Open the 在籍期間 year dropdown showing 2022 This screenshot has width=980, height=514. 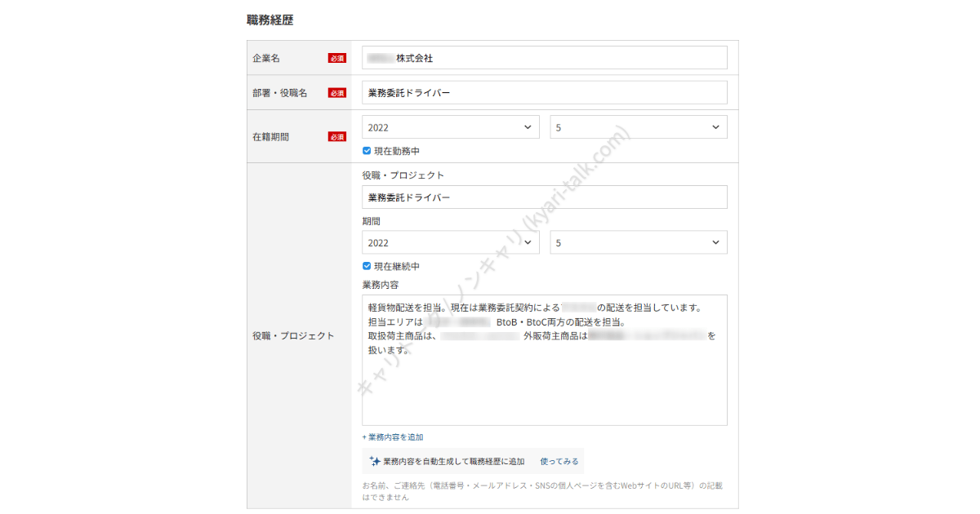tap(450, 127)
